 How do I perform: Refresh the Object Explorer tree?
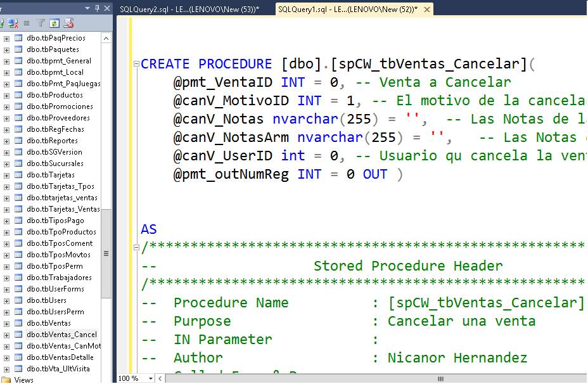click(x=54, y=23)
